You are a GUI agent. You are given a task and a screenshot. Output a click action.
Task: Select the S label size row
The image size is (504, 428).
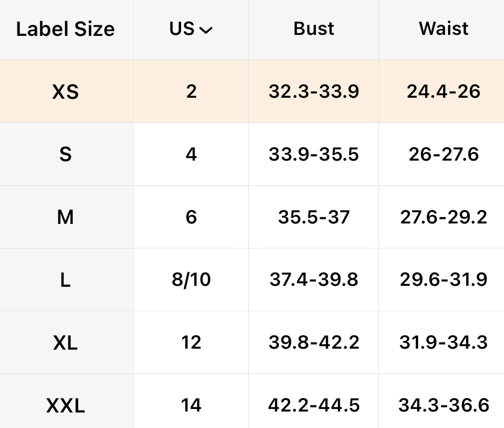[x=65, y=155]
